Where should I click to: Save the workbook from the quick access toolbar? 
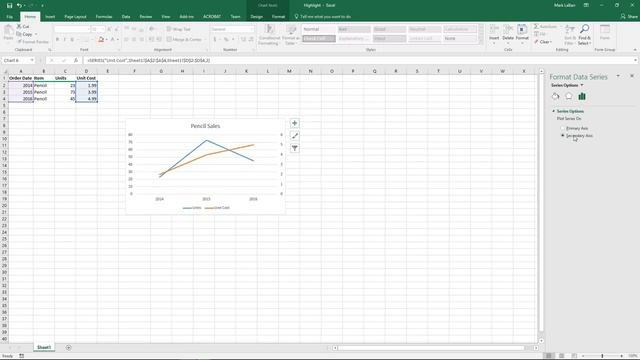pyautogui.click(x=9, y=6)
